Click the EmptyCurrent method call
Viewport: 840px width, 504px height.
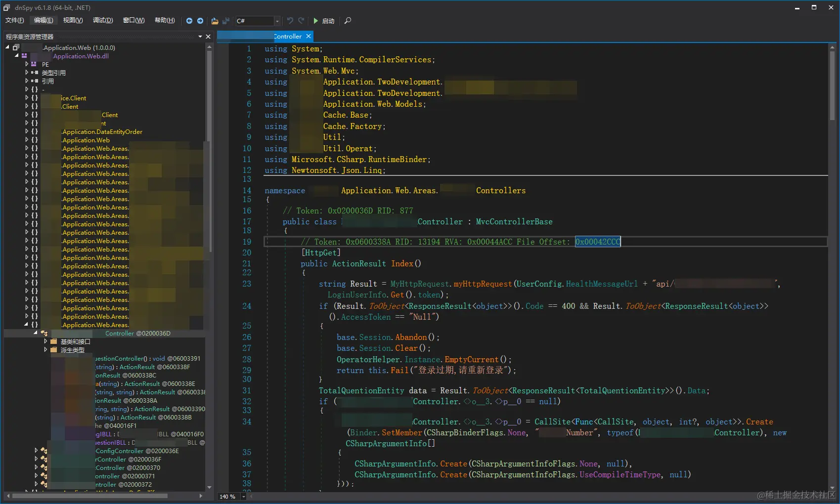point(471,360)
